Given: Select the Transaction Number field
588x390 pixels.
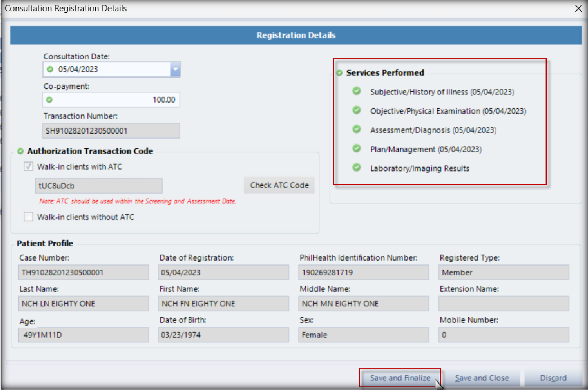Looking at the screenshot, I should 111,131.
